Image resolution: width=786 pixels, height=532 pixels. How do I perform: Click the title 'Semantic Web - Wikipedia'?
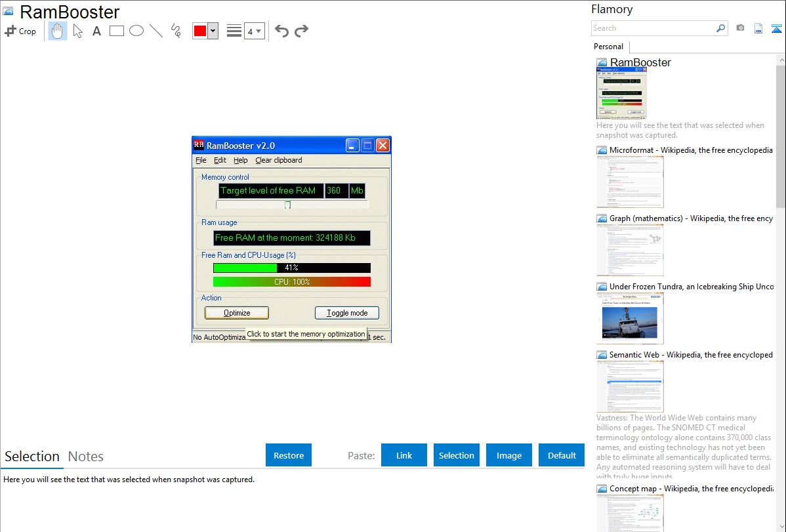click(x=691, y=355)
